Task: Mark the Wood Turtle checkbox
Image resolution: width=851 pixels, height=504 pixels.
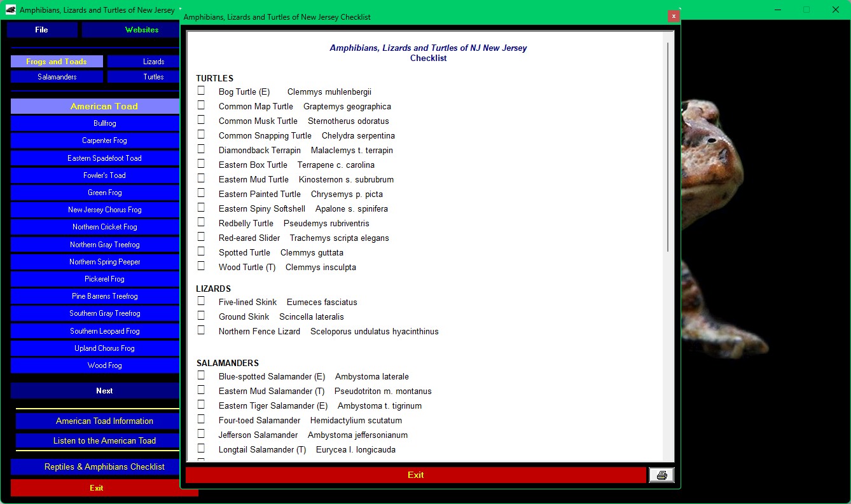Action: [201, 266]
